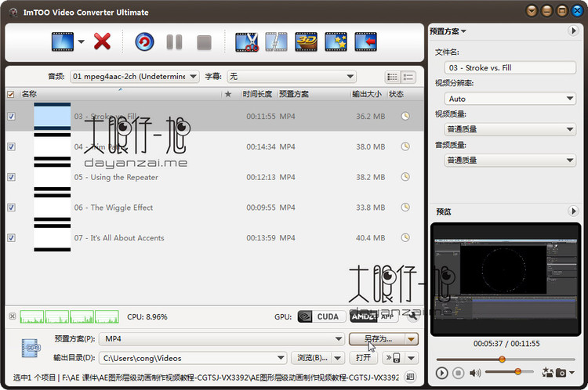Uncheck 06 - The Wiggle Effect
Viewport: 588px width, 390px height.
[11, 208]
